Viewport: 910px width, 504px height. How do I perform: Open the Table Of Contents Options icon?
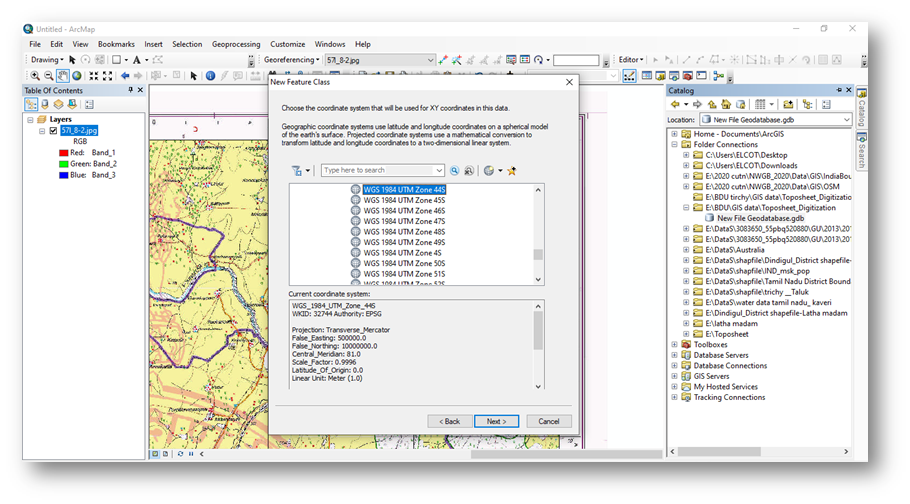pyautogui.click(x=89, y=105)
